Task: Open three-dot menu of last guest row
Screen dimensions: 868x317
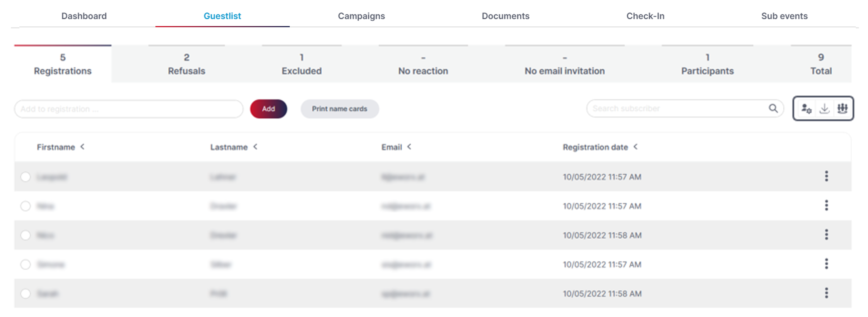Action: tap(826, 293)
